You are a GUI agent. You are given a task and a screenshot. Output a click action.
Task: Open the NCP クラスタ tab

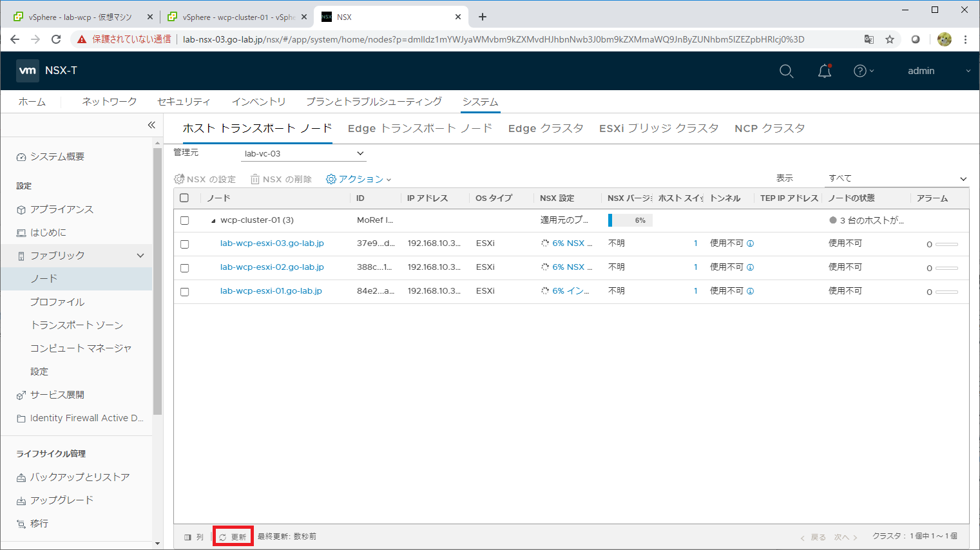point(770,128)
